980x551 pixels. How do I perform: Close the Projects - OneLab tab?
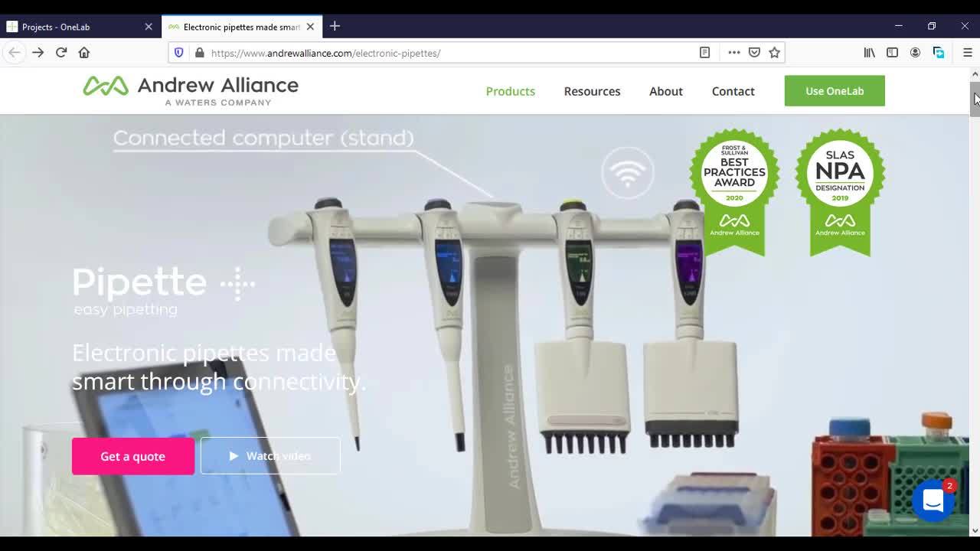149,27
